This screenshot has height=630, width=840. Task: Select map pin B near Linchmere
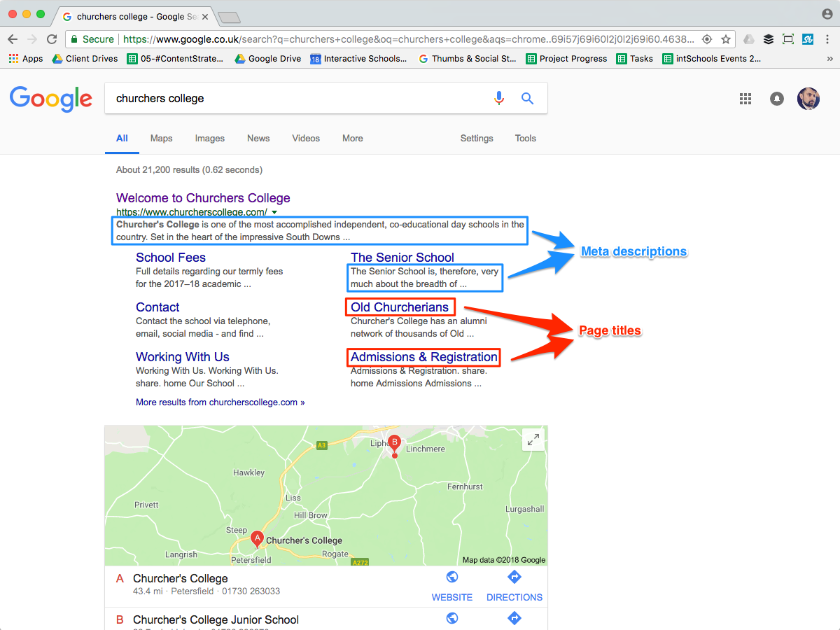click(x=395, y=445)
